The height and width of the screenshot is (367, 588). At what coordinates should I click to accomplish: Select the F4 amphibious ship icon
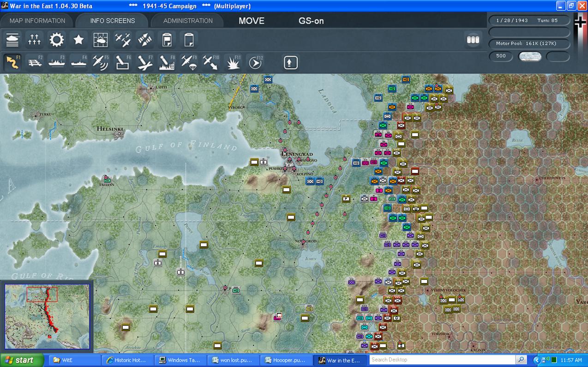tap(78, 62)
